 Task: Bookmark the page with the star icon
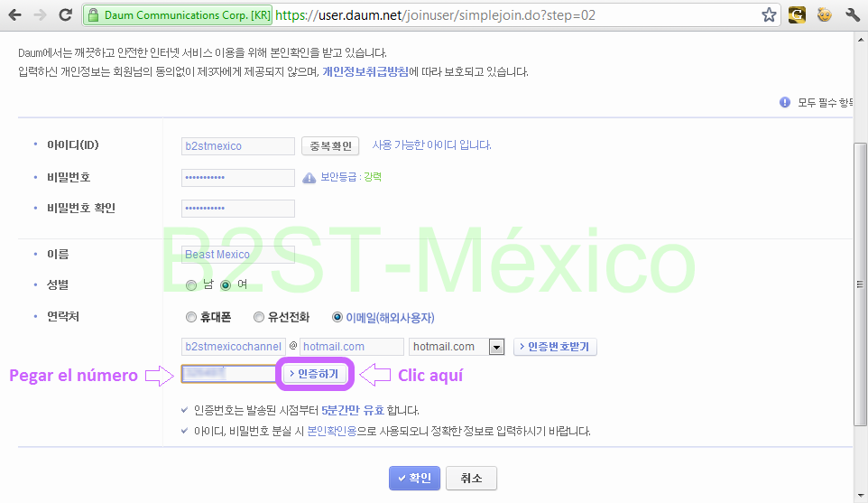(x=769, y=15)
